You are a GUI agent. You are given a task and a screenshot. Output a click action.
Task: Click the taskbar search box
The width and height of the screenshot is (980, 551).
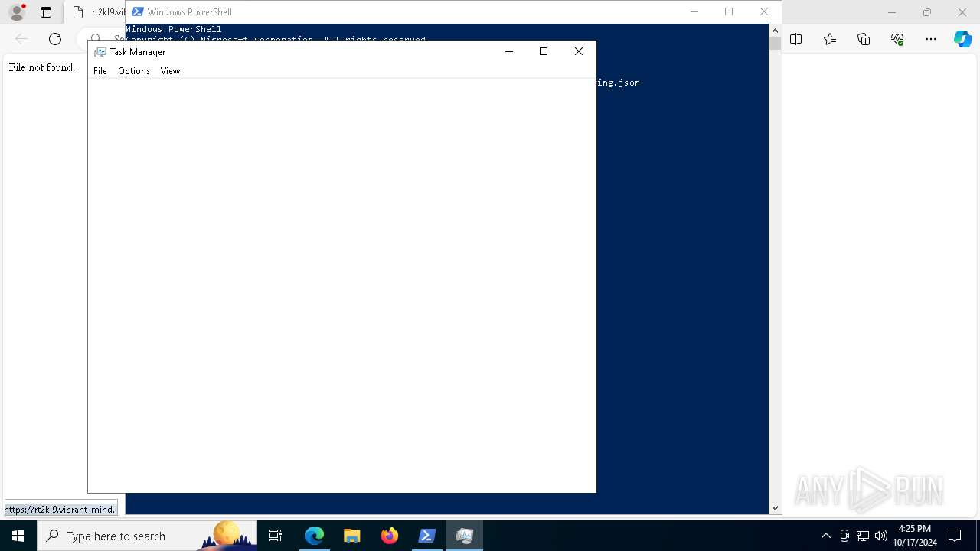147,536
